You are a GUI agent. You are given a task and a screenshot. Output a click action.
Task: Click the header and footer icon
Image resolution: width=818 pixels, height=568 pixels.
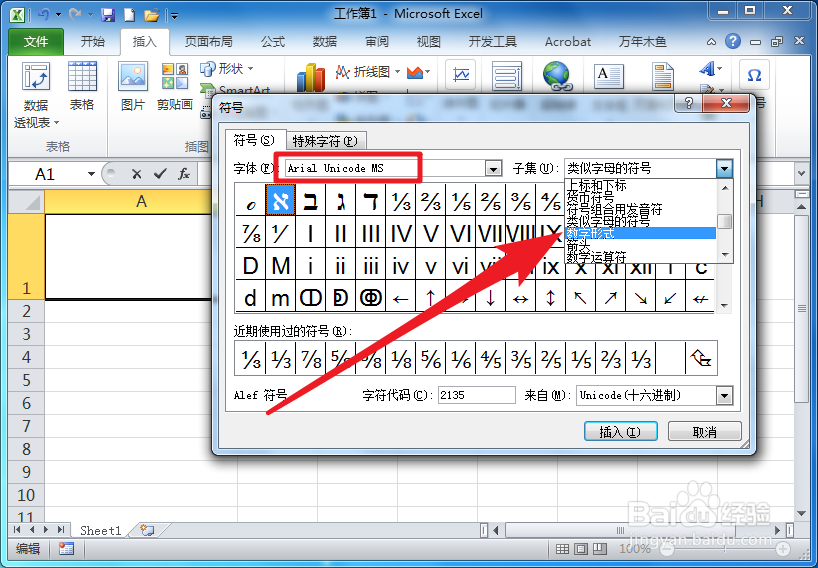pos(663,77)
